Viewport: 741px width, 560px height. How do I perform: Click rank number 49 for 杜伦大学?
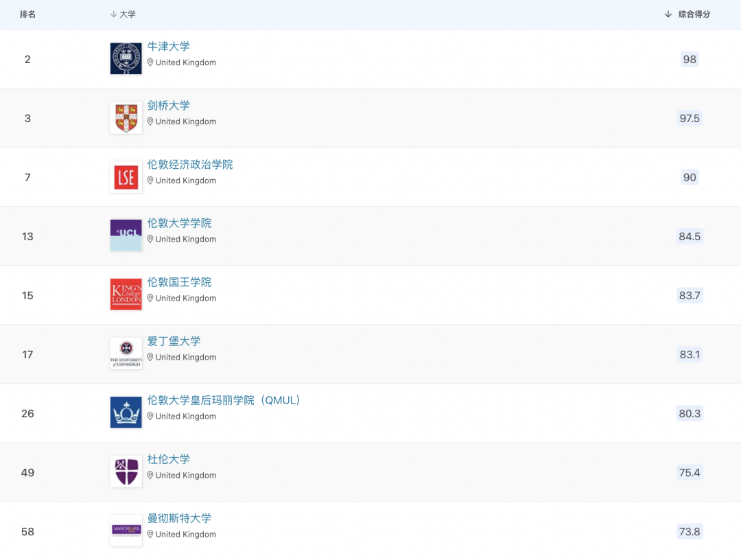tap(27, 473)
